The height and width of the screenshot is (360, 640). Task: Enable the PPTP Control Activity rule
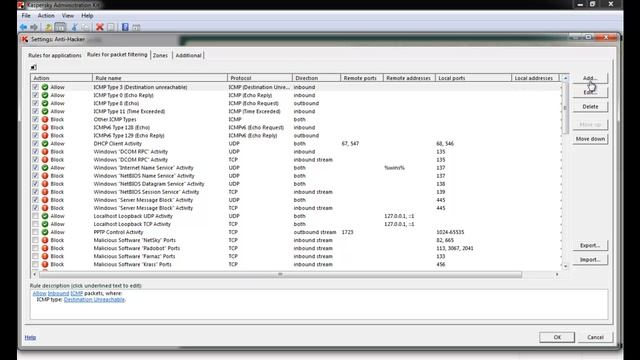coord(36,232)
